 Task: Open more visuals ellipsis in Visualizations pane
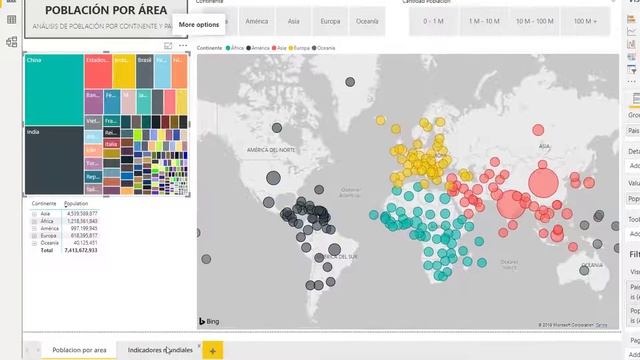632,82
